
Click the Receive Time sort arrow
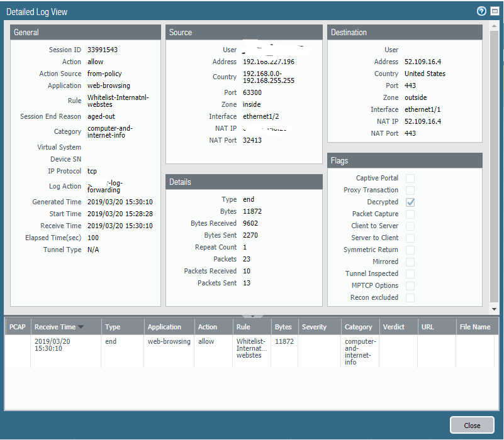pyautogui.click(x=81, y=327)
